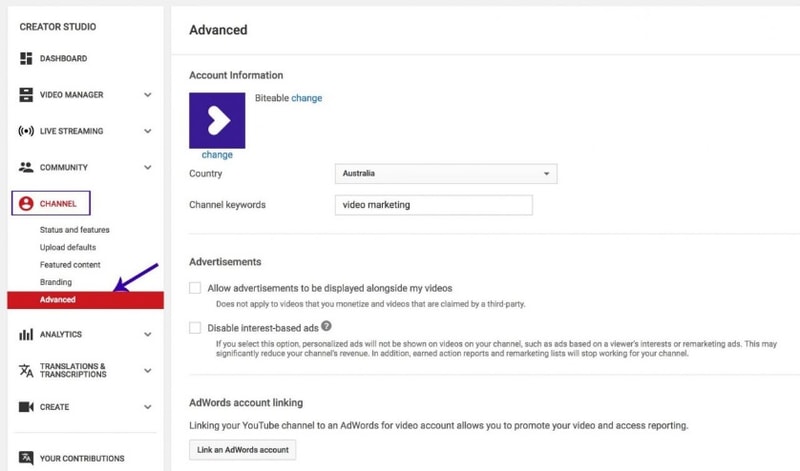Click the Your Contributions icon
800x471 pixels.
(26, 458)
